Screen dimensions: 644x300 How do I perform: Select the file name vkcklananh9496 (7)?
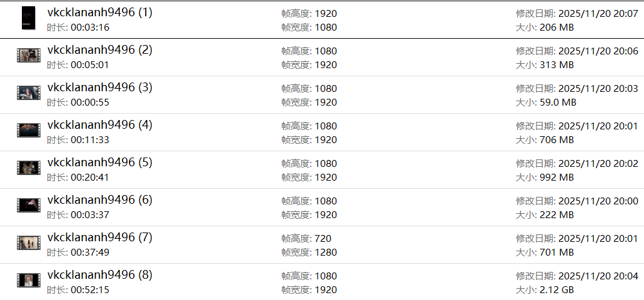point(99,237)
